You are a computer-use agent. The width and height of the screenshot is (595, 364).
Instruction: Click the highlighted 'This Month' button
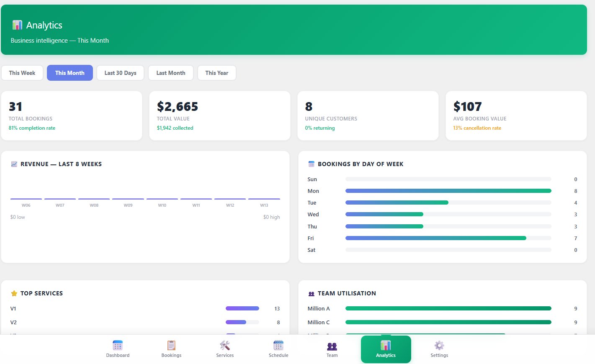[x=70, y=72]
